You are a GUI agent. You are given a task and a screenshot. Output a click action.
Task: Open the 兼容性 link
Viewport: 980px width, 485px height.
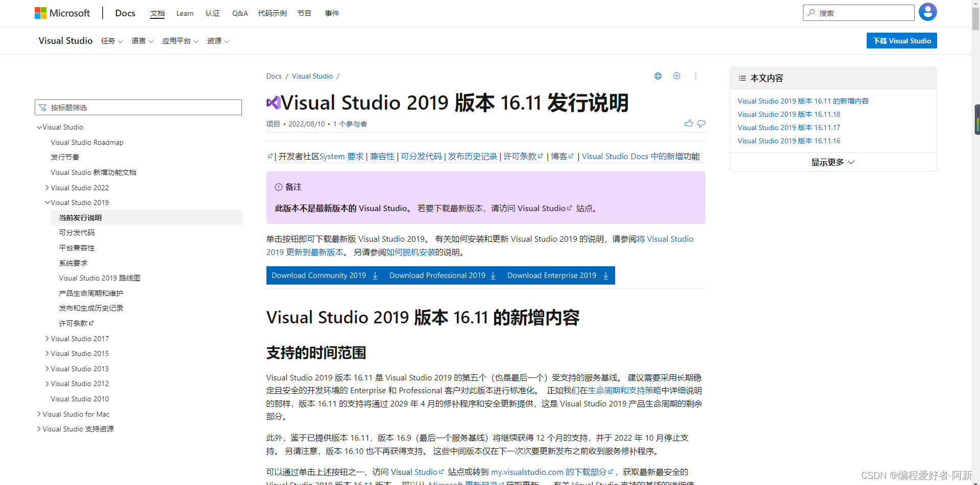[382, 156]
